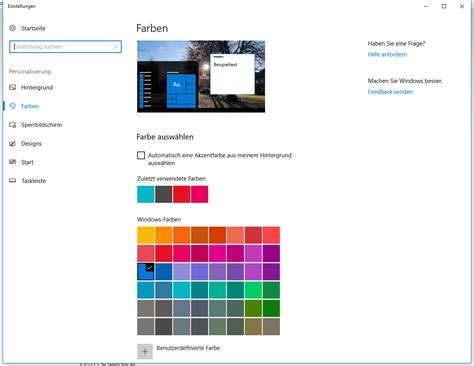The image size is (474, 366).
Task: Select yellow-gold swatch in first row
Action: pos(146,235)
